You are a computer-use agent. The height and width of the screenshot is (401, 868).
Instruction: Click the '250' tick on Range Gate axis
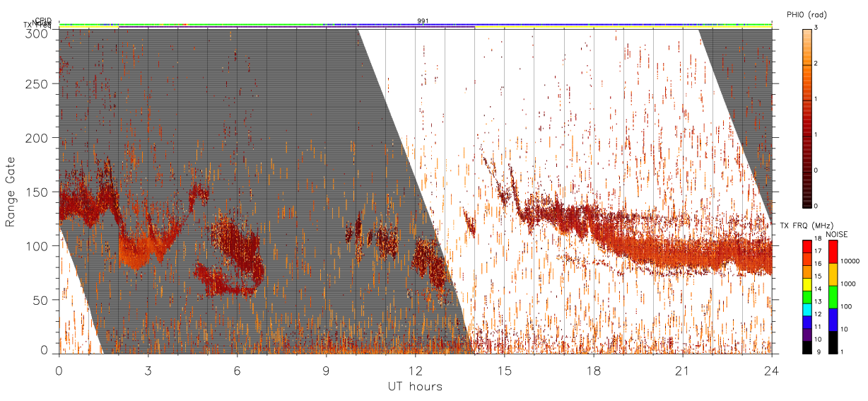point(37,84)
